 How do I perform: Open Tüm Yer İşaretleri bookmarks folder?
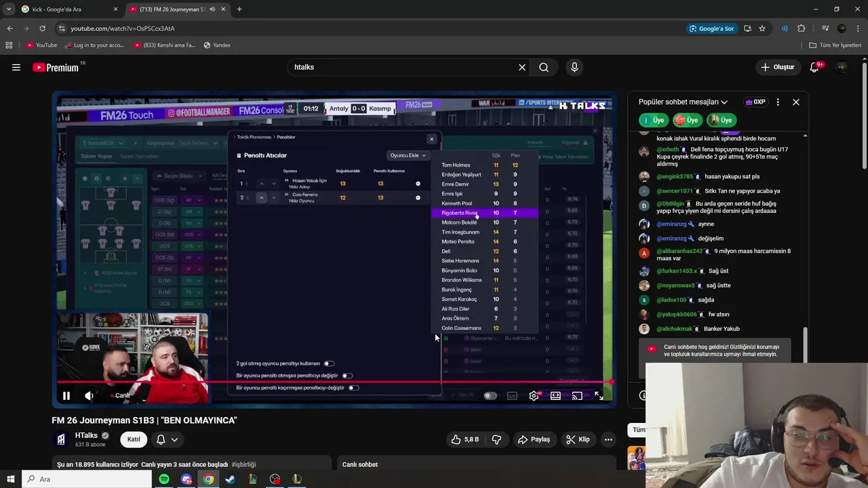coord(835,45)
